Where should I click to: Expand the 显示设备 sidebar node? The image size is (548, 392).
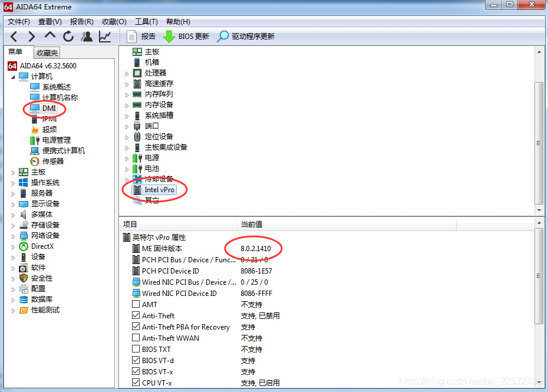pos(13,204)
